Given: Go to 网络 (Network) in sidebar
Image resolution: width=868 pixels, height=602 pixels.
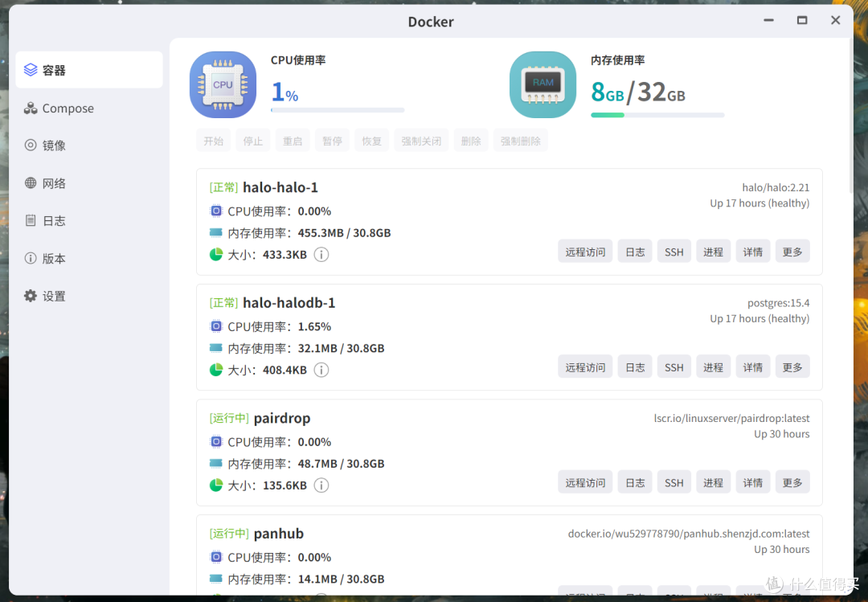Looking at the screenshot, I should tap(89, 183).
